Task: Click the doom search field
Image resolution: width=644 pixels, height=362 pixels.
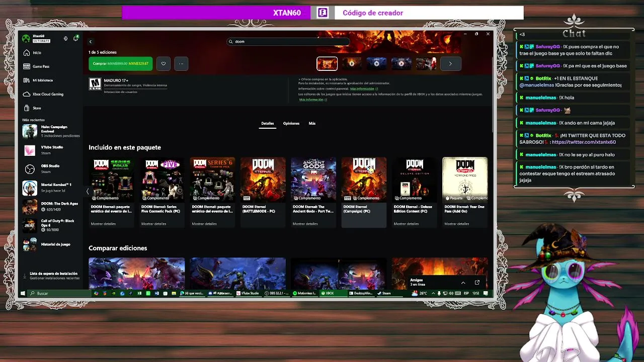Action: click(x=288, y=42)
